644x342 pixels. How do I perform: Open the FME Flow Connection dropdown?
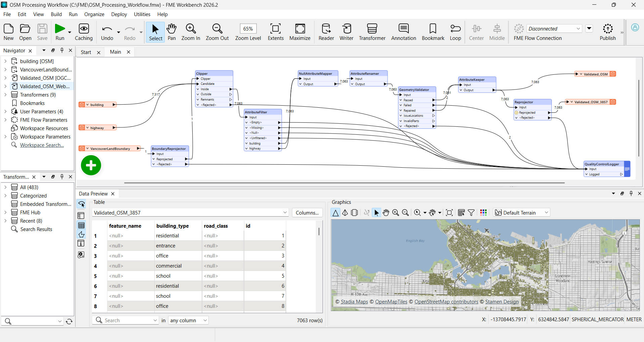(554, 28)
